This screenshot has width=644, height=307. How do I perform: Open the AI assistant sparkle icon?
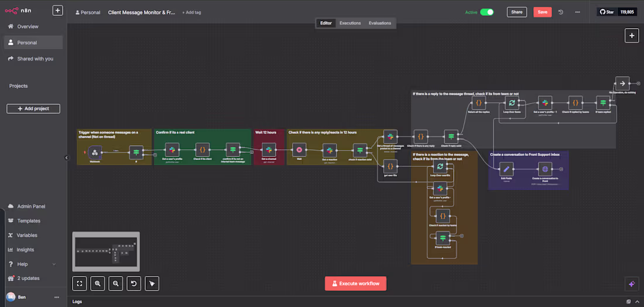click(632, 284)
